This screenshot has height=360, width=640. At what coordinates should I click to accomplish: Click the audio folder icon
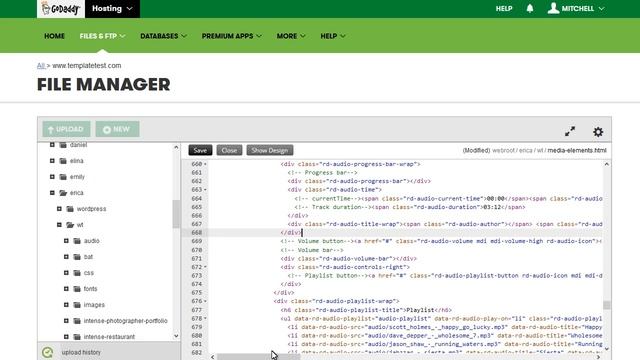pyautogui.click(x=77, y=241)
